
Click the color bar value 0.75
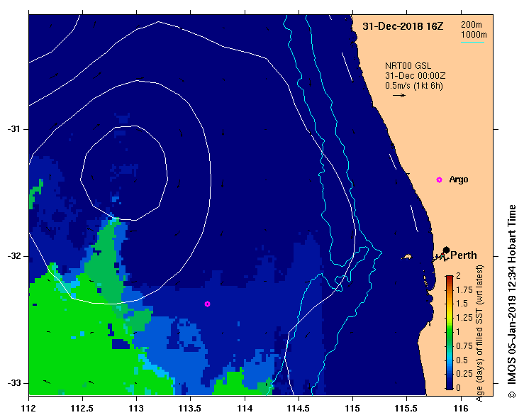coord(464,346)
